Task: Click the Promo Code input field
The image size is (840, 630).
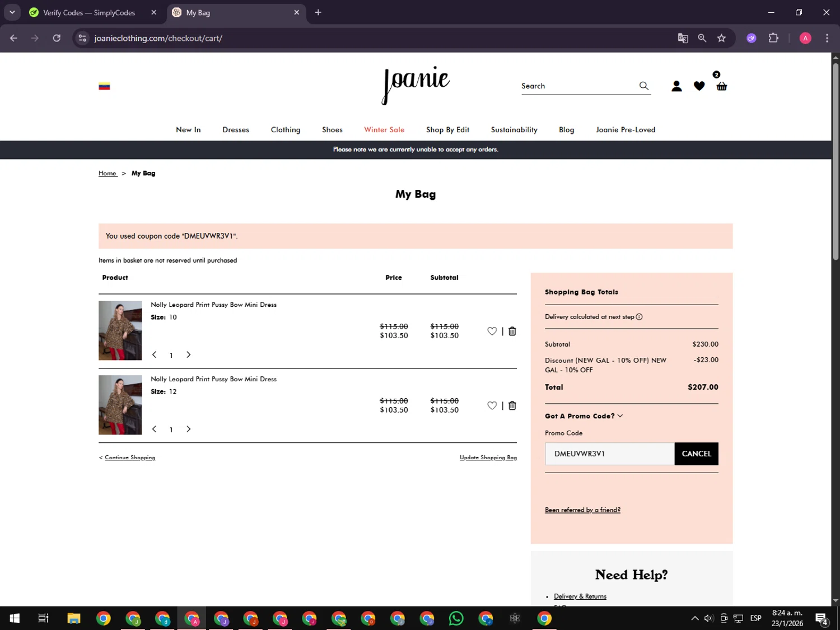Action: coord(609,454)
